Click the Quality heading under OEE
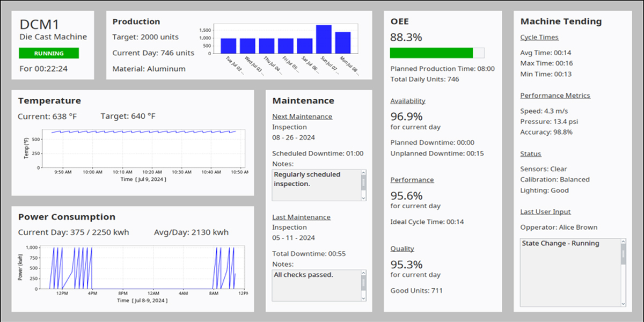644x322 pixels. point(402,248)
